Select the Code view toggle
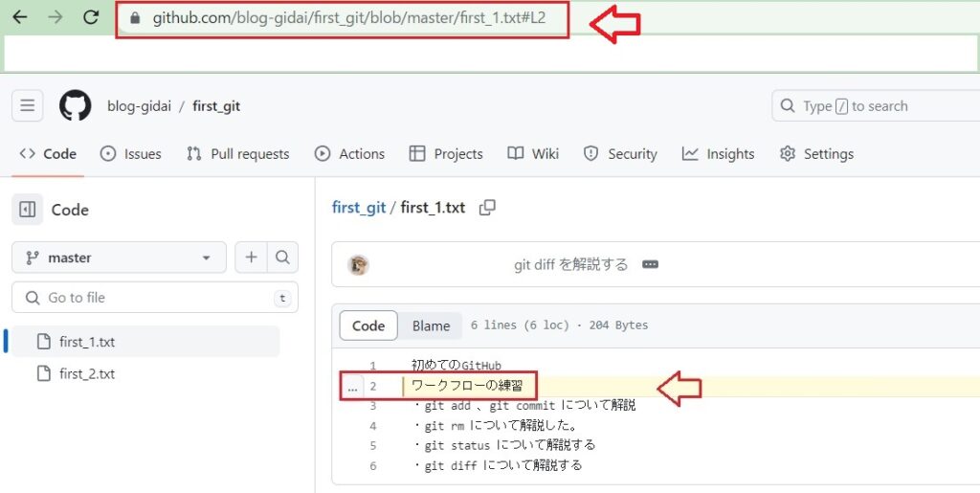This screenshot has height=493, width=980. pos(368,325)
